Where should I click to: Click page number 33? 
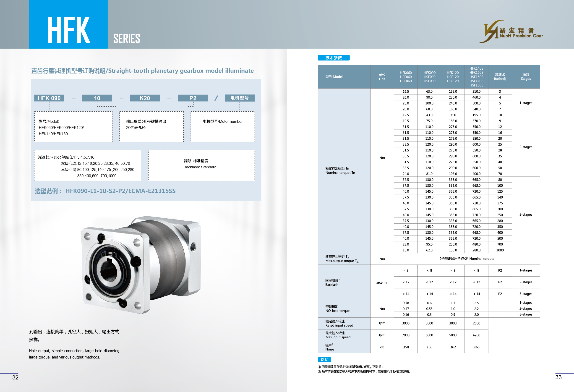click(x=558, y=377)
